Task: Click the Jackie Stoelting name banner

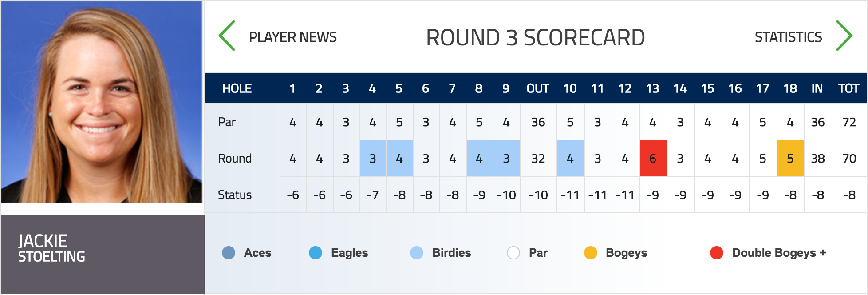Action: [103, 254]
